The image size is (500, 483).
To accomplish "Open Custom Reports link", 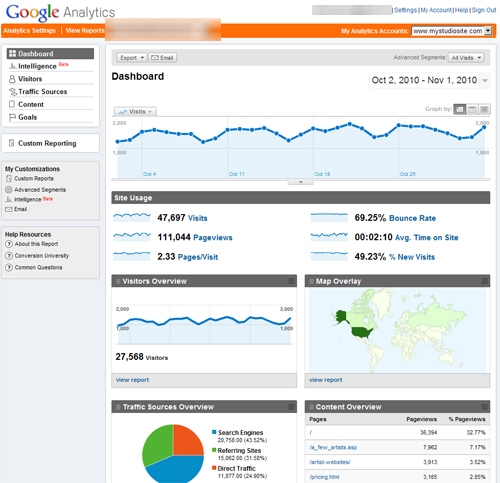I will point(34,179).
